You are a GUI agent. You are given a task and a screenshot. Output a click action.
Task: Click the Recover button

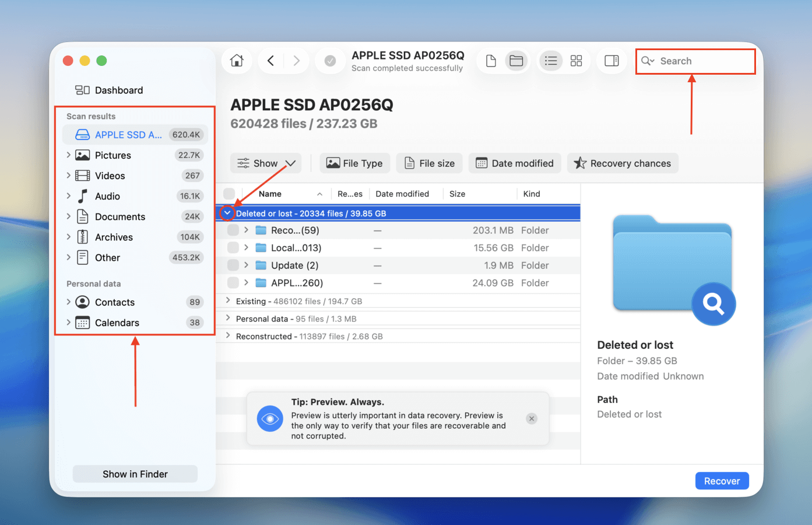[722, 480]
